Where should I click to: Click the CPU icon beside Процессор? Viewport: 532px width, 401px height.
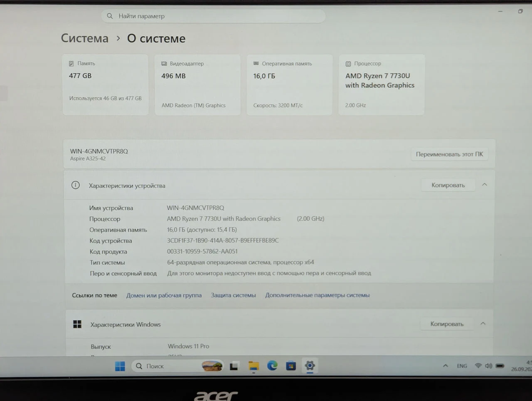[348, 64]
